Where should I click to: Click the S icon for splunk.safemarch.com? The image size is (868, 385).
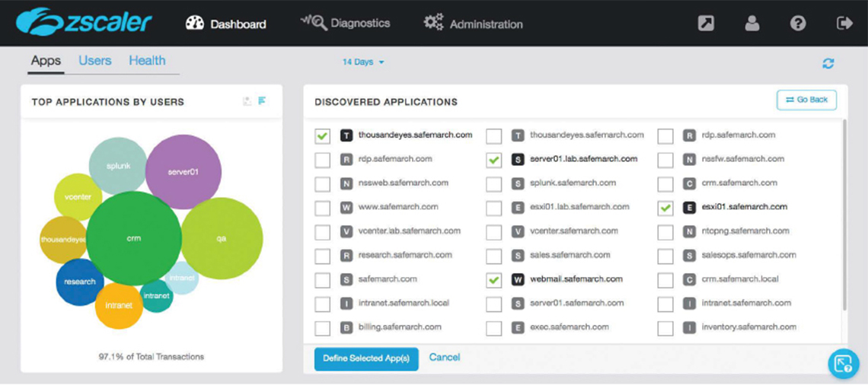(x=518, y=183)
